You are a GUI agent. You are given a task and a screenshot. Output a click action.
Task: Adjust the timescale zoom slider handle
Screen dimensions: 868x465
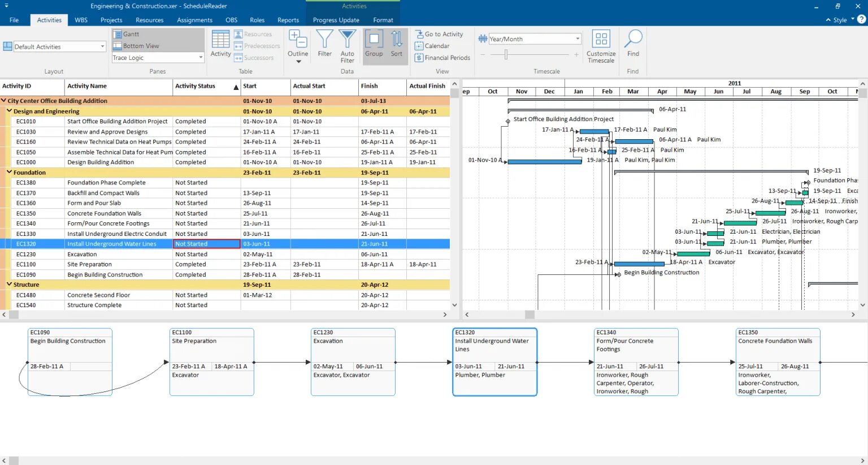coord(506,54)
